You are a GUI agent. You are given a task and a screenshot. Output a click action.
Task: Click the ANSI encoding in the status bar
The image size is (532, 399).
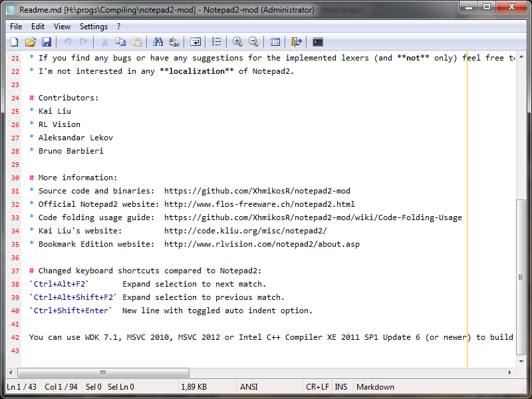(249, 386)
